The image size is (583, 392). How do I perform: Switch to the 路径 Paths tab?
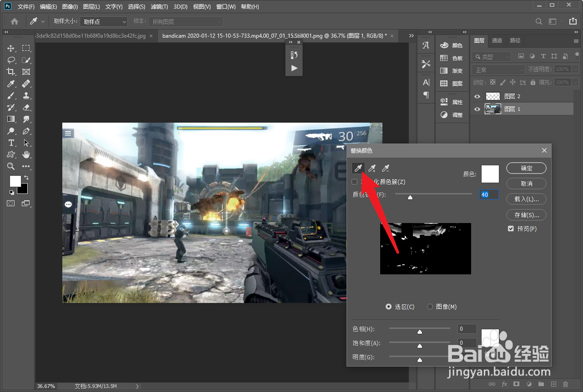(515, 41)
